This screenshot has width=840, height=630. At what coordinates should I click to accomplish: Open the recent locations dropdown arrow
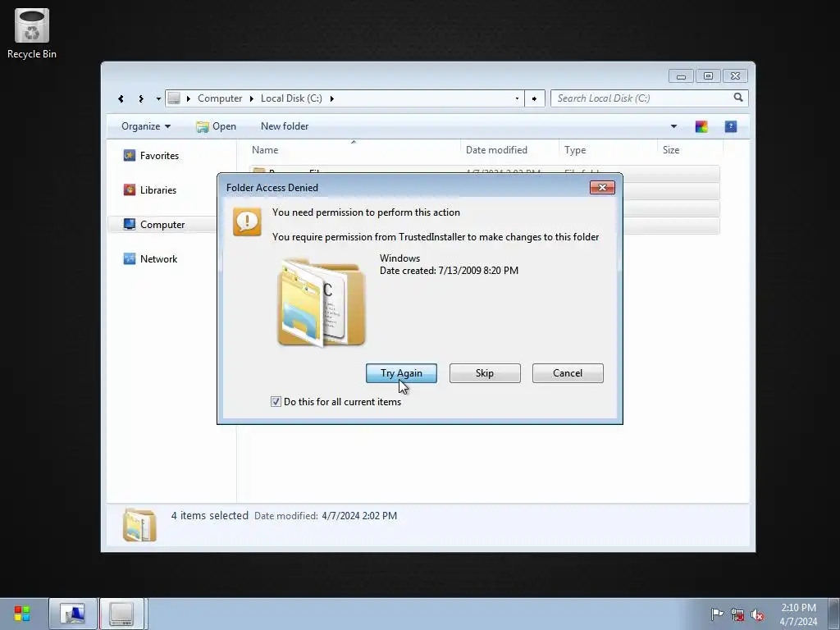(158, 98)
